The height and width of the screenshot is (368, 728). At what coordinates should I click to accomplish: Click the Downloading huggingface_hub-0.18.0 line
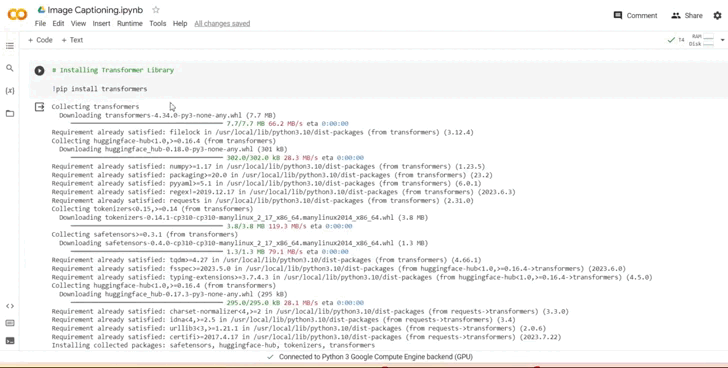point(173,149)
